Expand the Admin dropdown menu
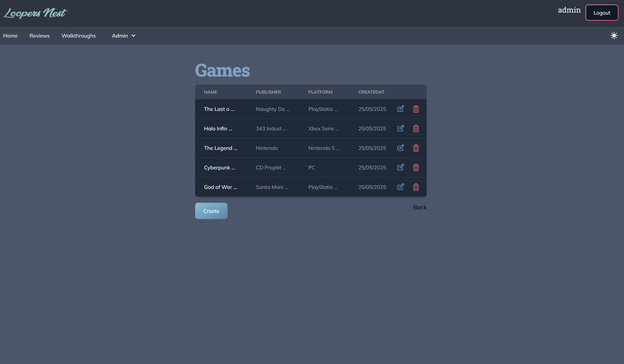This screenshot has height=364, width=624. (124, 36)
